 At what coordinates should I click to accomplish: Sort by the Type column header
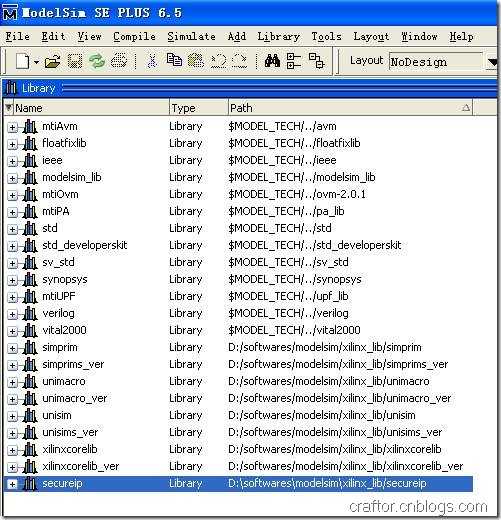point(199,108)
